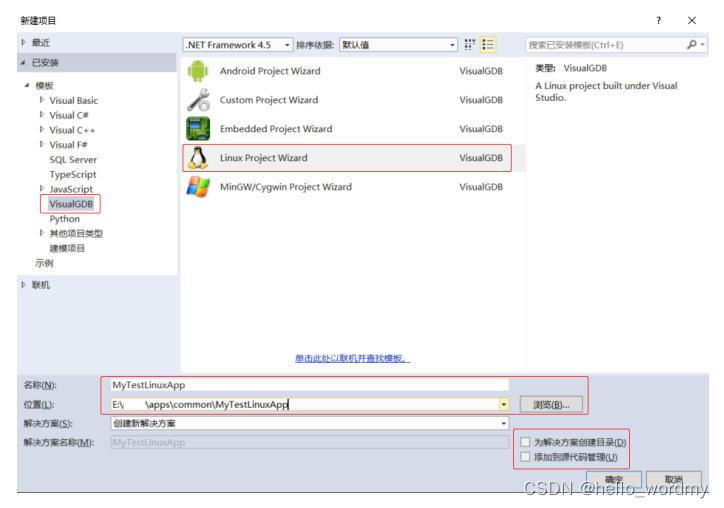Focus the 名称 field containing MyTestLinuxApp
Viewport: 724px width, 508px height.
(309, 385)
